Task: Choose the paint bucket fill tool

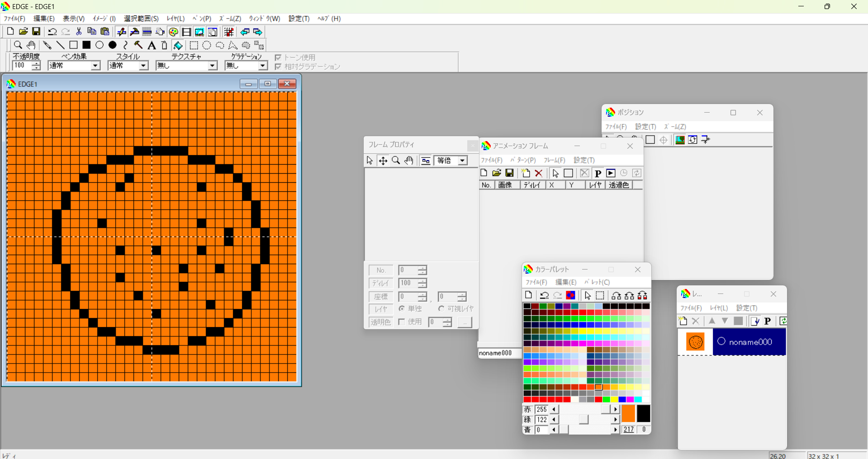Action: [178, 45]
